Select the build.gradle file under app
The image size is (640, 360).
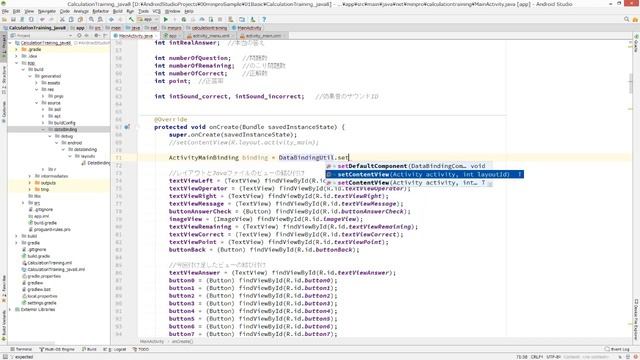coord(42,223)
